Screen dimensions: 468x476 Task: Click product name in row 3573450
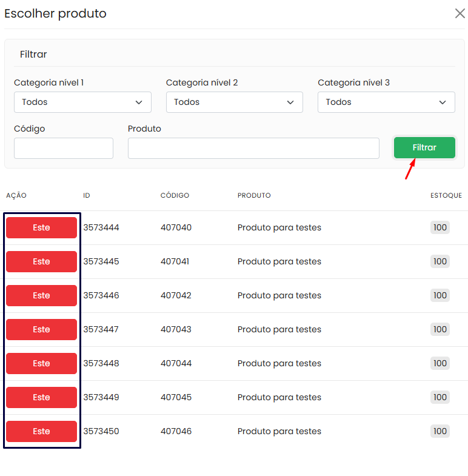click(279, 432)
